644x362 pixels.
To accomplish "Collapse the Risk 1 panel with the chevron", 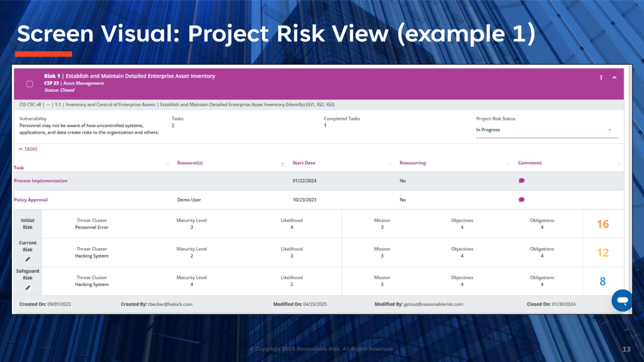I will [x=614, y=77].
